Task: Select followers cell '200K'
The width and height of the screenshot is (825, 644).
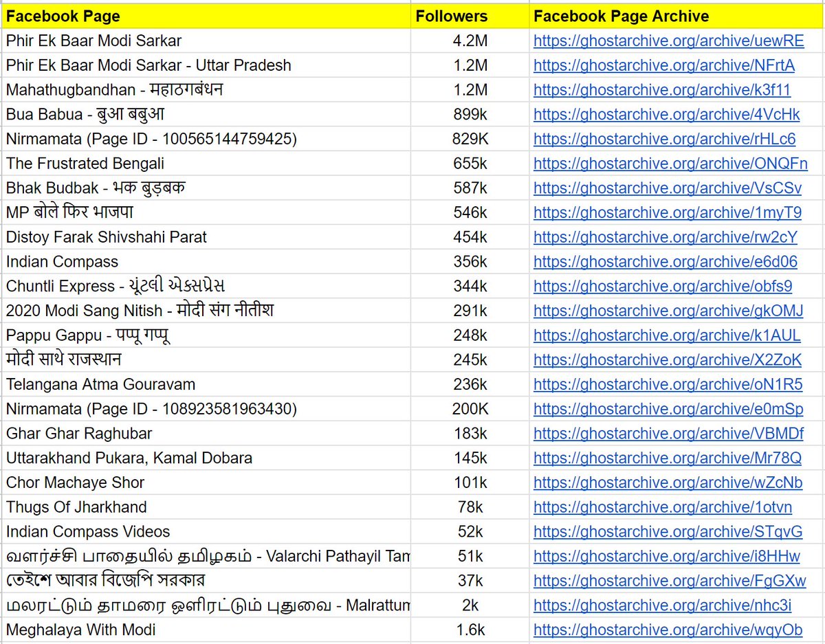Action: tap(470, 409)
